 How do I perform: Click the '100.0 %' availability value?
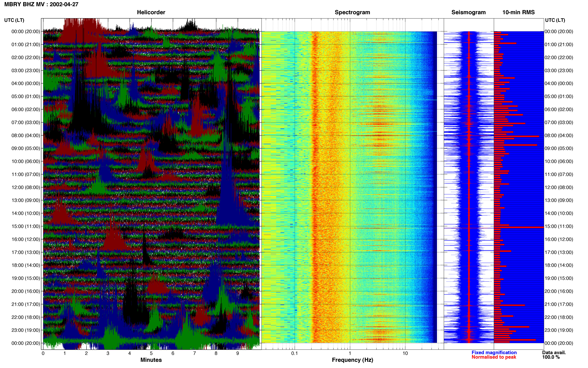[x=551, y=357]
